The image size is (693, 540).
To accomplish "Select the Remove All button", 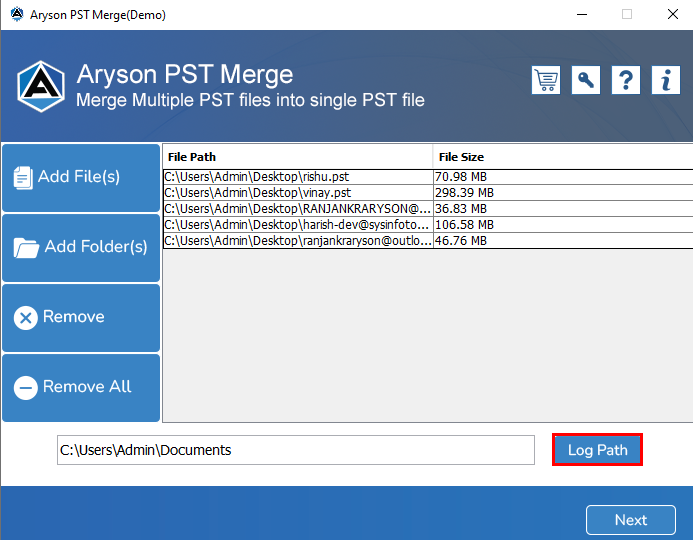I will click(x=81, y=388).
